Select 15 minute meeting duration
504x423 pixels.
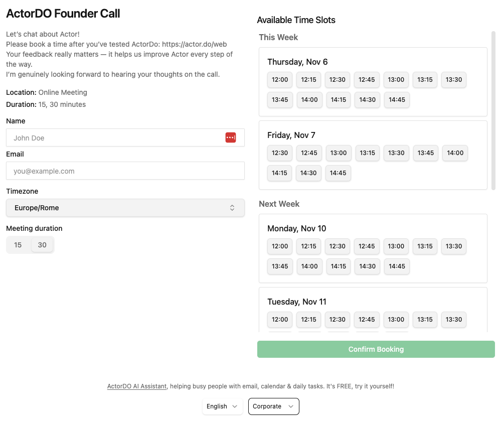pyautogui.click(x=18, y=245)
